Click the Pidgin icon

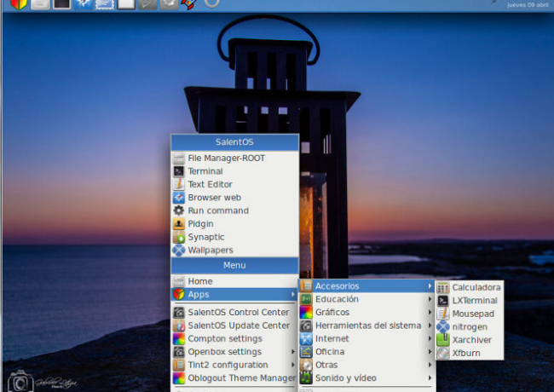coord(179,224)
